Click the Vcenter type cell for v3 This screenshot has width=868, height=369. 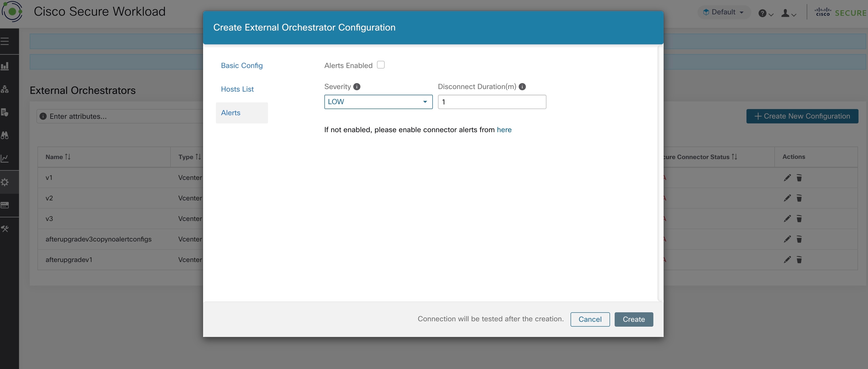[190, 219]
